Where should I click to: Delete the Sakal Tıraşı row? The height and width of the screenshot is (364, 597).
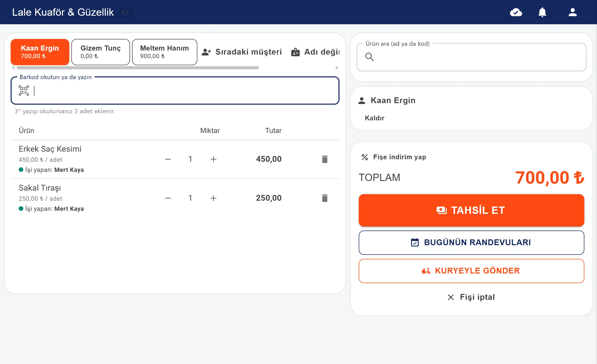pos(325,198)
